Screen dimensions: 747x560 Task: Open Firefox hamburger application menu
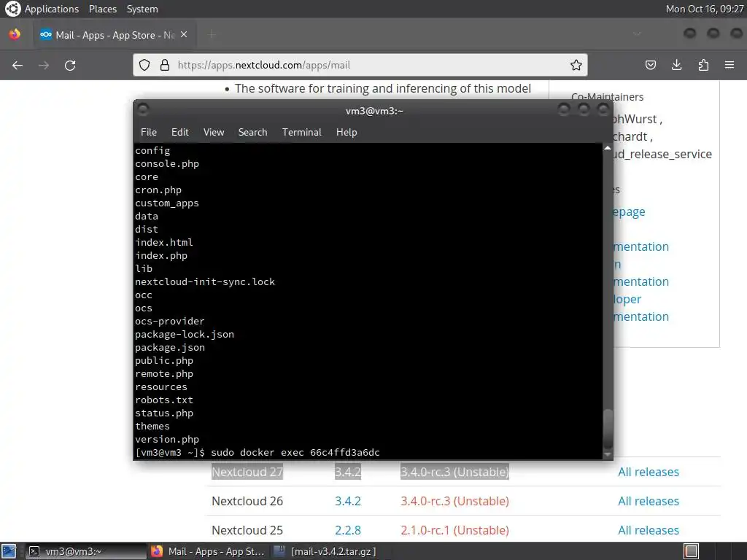729,65
